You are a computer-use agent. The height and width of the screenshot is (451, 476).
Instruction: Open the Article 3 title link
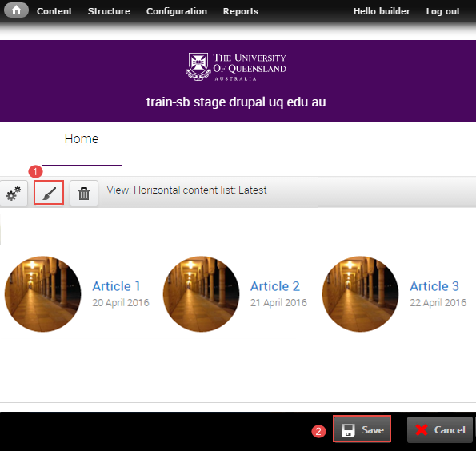tap(434, 286)
